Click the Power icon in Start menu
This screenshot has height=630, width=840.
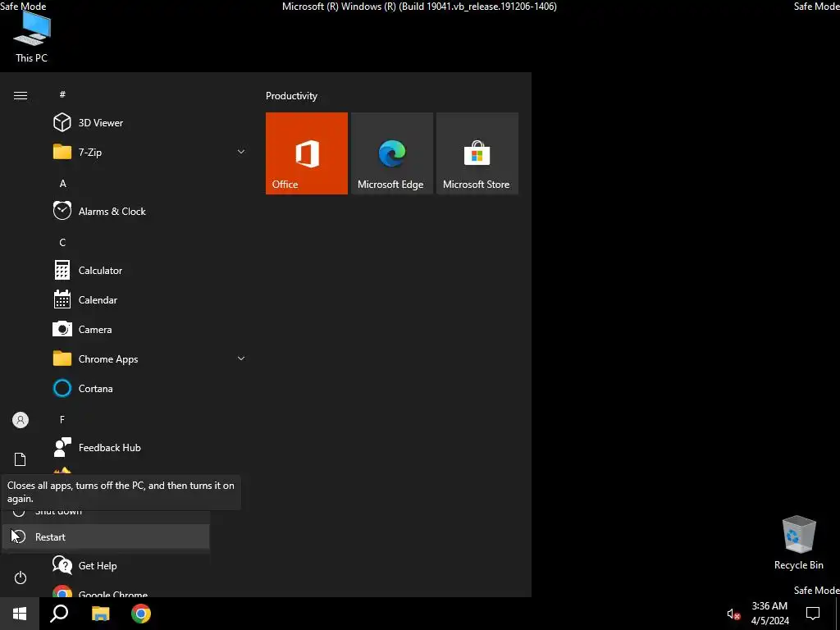21,577
